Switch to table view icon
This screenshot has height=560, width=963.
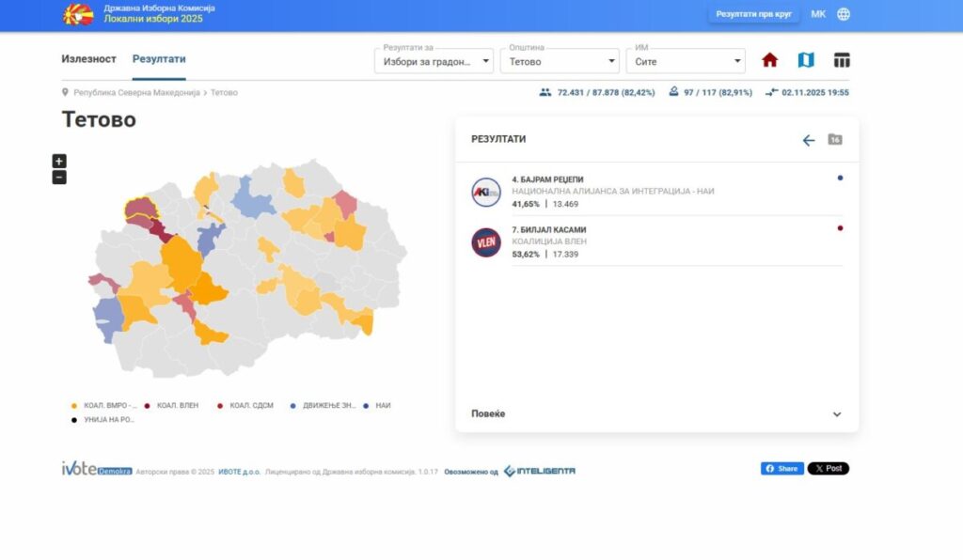point(842,61)
